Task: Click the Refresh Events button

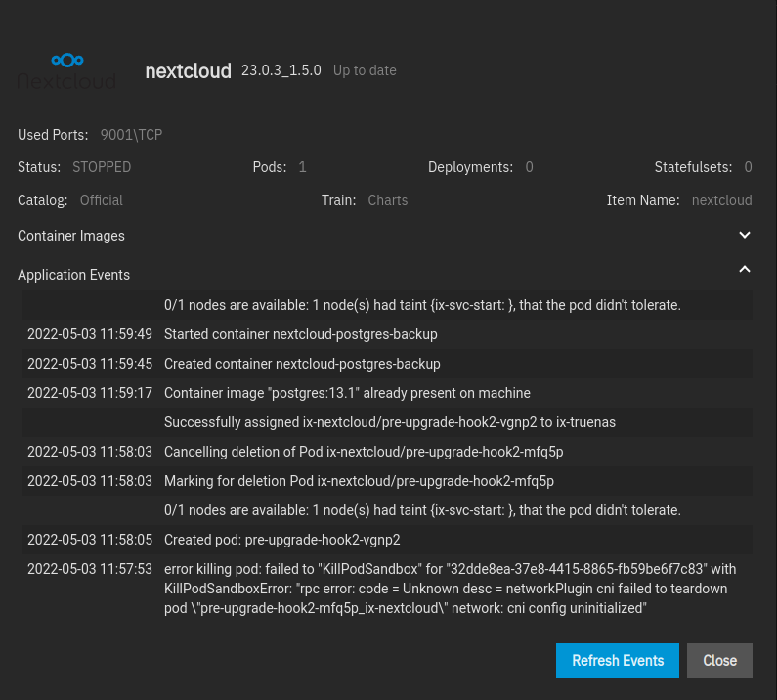Action: (618, 660)
